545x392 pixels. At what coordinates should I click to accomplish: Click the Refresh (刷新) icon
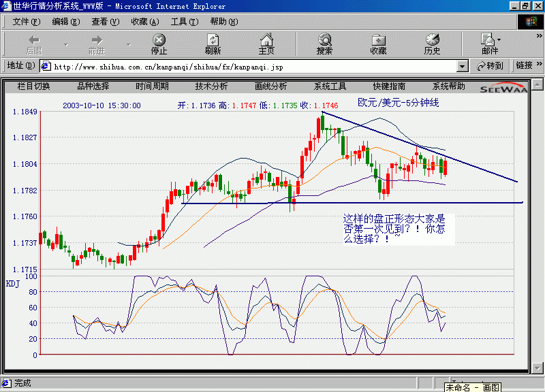(213, 44)
